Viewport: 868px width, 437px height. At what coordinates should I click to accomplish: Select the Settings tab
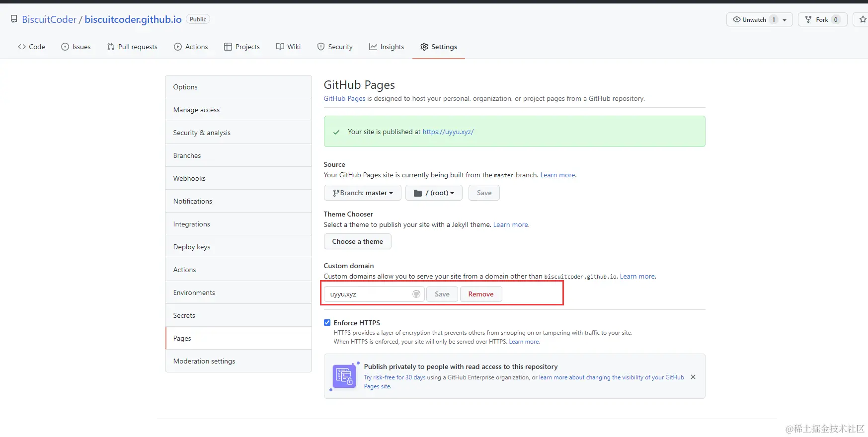[x=439, y=47]
